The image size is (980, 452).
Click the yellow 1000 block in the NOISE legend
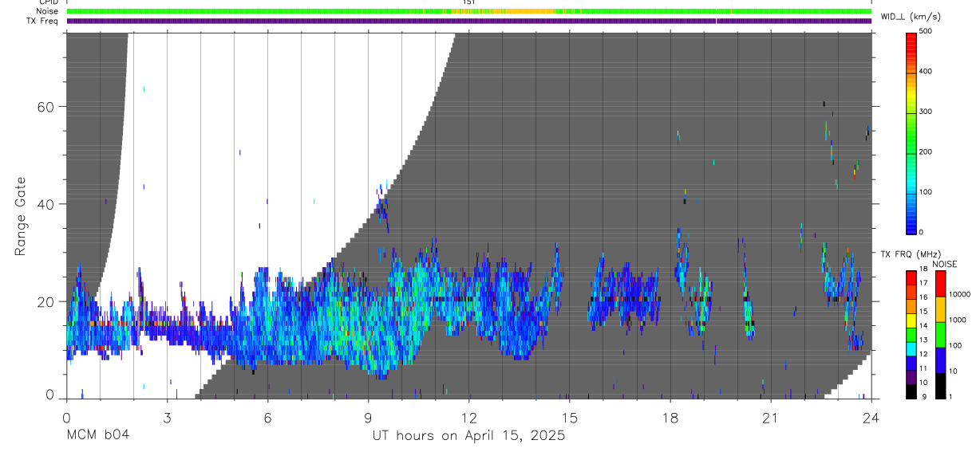tap(940, 309)
